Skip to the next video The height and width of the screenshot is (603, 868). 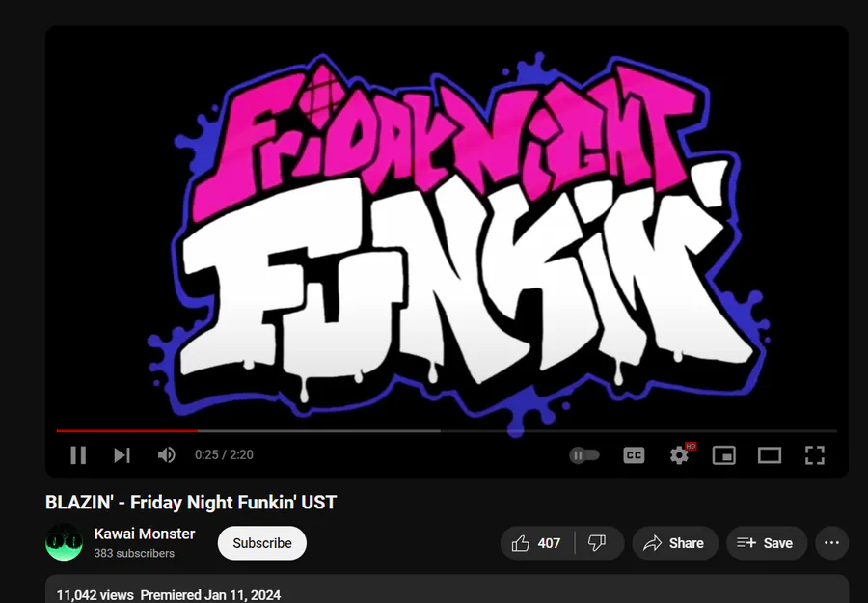(122, 455)
